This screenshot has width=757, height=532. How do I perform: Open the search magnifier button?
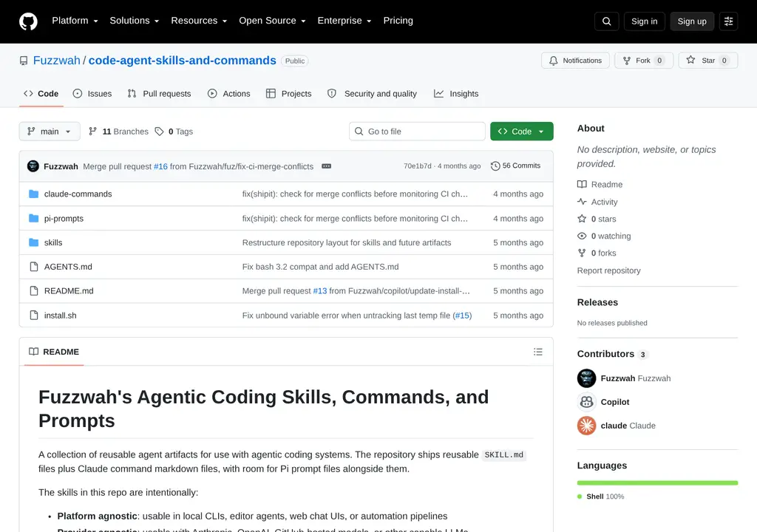pyautogui.click(x=606, y=21)
